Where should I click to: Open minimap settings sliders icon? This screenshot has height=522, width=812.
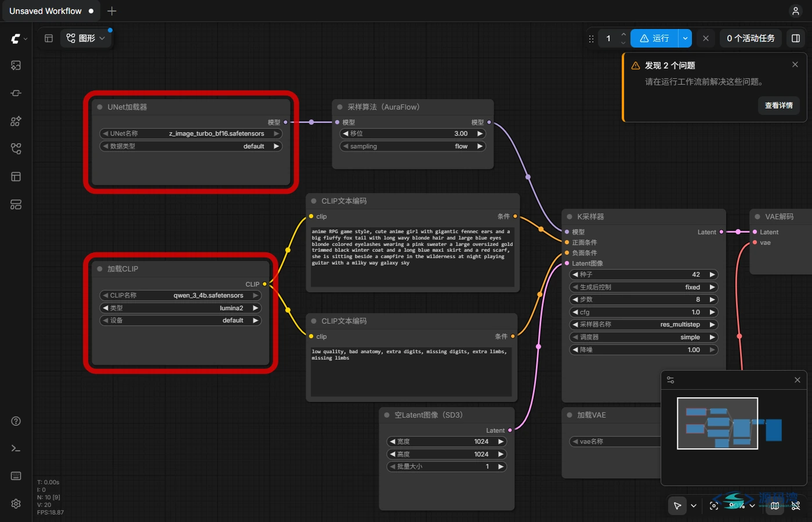coord(670,380)
